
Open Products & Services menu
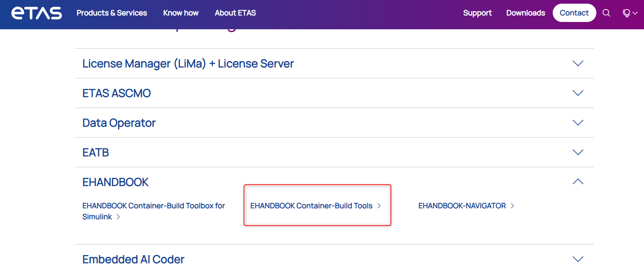coord(112,13)
